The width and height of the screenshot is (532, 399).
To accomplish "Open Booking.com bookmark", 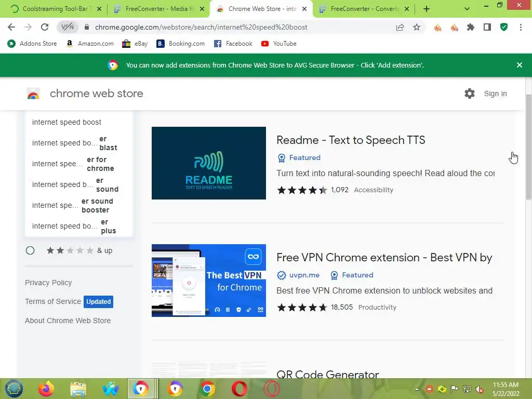I will coord(180,44).
